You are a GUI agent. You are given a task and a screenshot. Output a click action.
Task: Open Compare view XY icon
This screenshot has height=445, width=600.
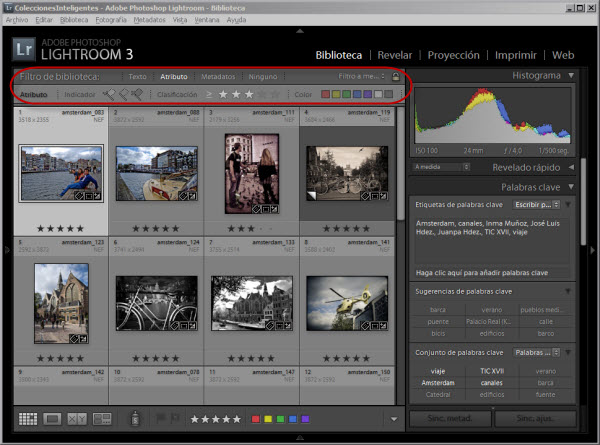tap(77, 419)
